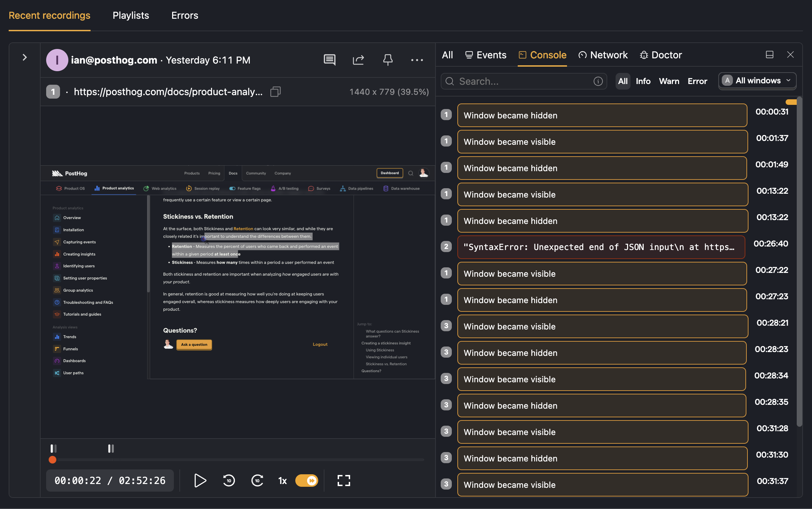Filter console logs by Info
812x509 pixels.
coord(643,81)
